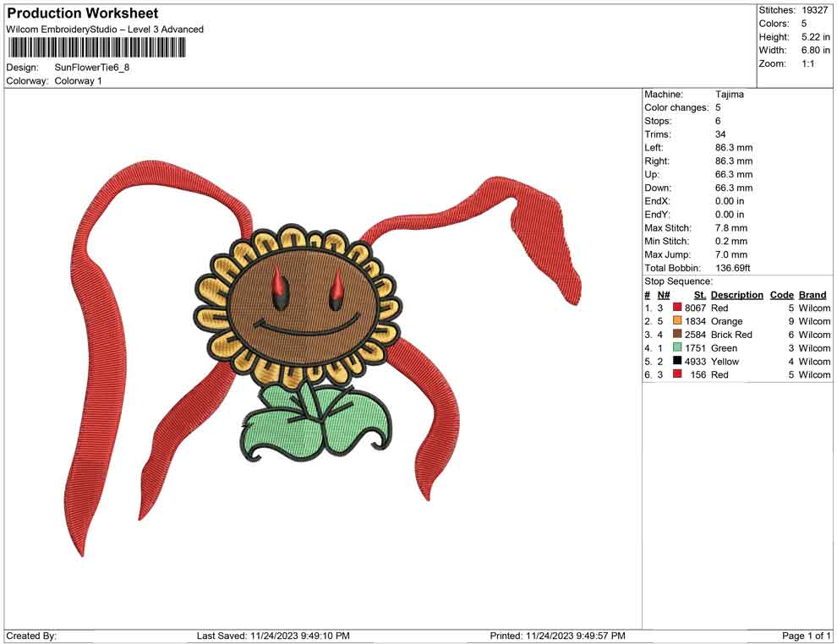837x644 pixels.
Task: Click the 'Production Worksheet' title
Action: 83,14
